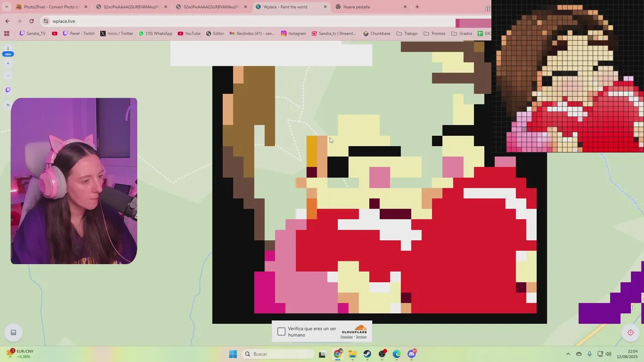The image size is (644, 362).
Task: Open Discord from the taskbar
Action: 412,354
